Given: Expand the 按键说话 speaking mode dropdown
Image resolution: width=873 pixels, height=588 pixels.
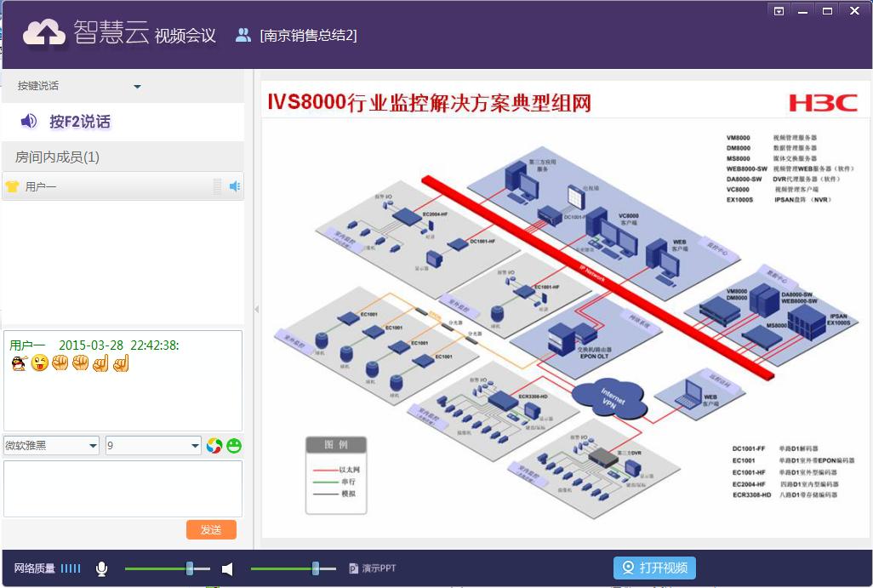Looking at the screenshot, I should [x=137, y=87].
